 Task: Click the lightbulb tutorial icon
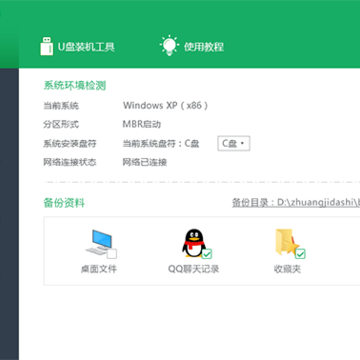click(x=169, y=45)
